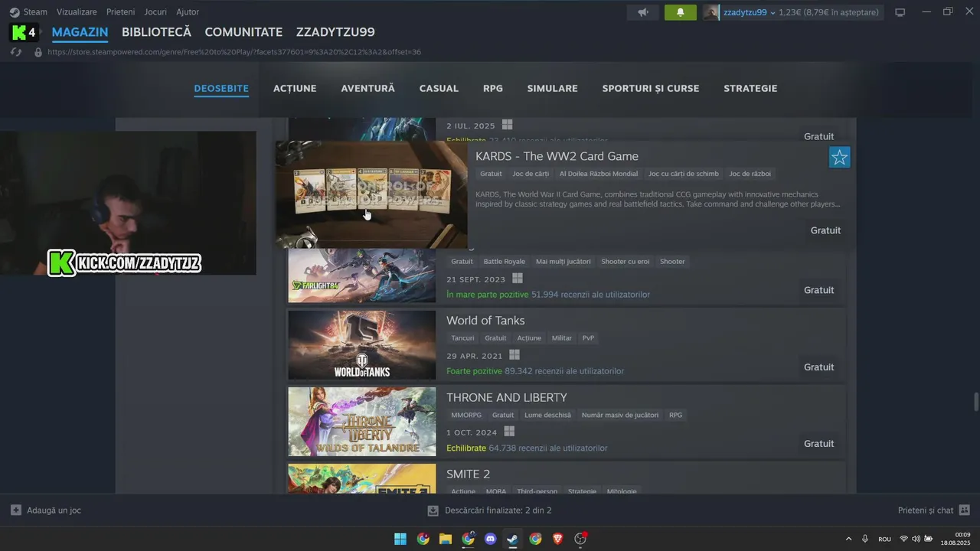Open friends and chat icon
This screenshot has width=980, height=551.
tap(964, 510)
